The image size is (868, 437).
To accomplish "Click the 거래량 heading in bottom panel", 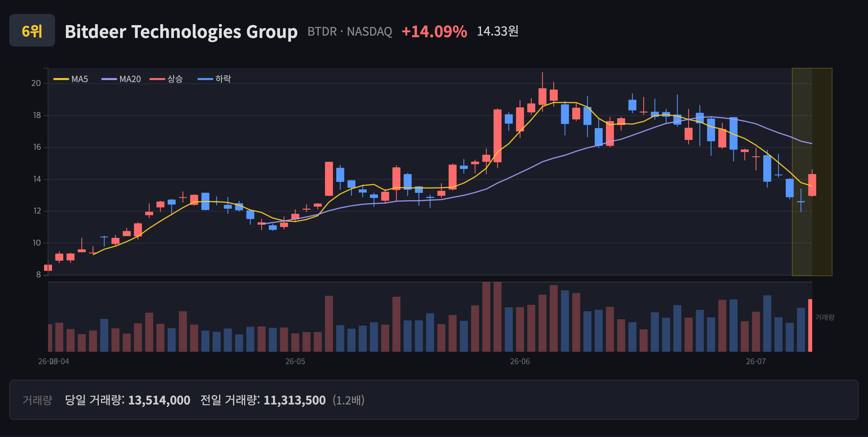I will point(37,400).
